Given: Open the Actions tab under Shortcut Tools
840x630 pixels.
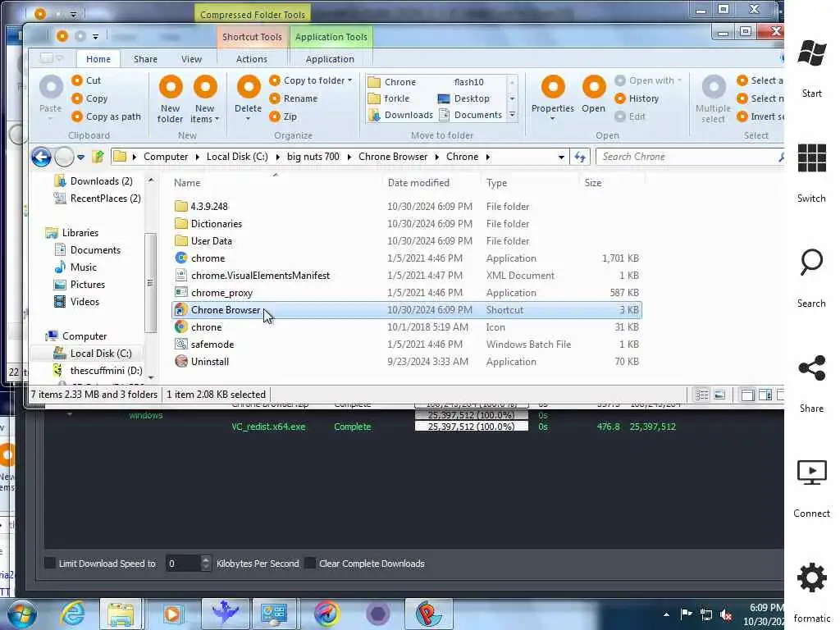Looking at the screenshot, I should click(251, 59).
